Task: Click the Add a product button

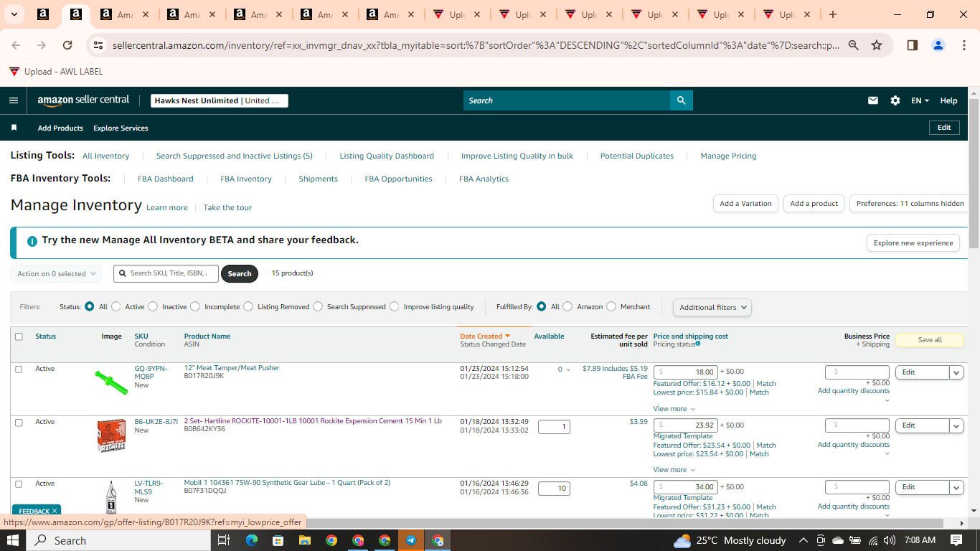Action: click(814, 203)
